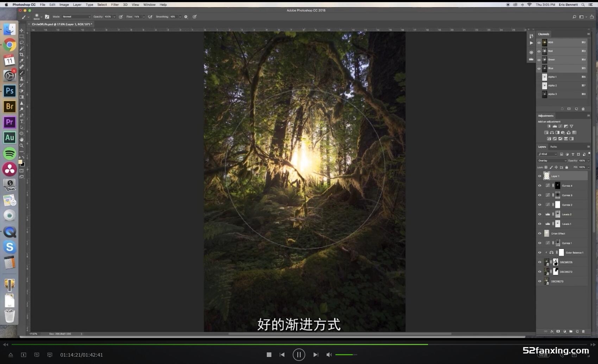Select the Gradient tool
The height and width of the screenshot is (364, 598).
tap(21, 97)
